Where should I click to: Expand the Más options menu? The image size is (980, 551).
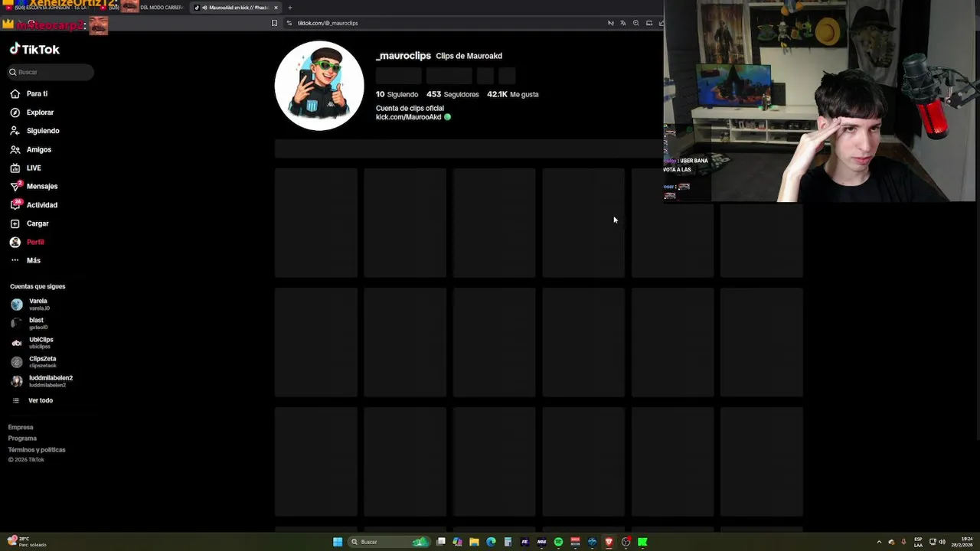click(x=25, y=260)
